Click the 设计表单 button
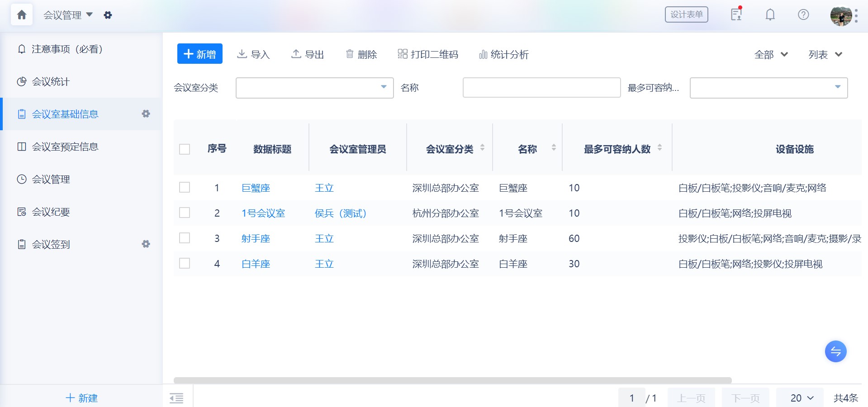Viewport: 868px width, 407px height. [687, 14]
